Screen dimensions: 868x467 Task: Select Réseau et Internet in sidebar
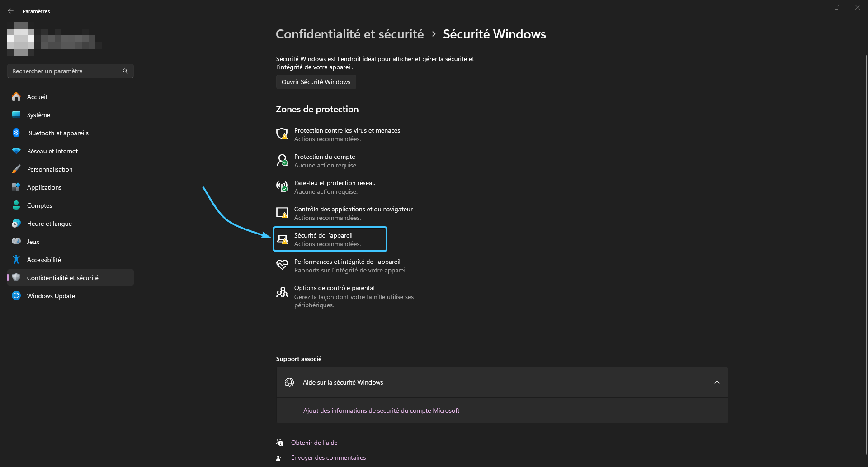click(71, 151)
